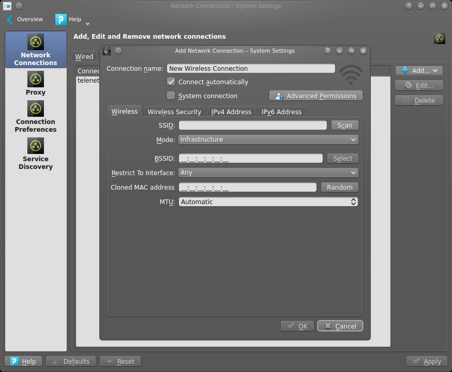
Task: Enable System connection checkbox
Action: coord(171,96)
